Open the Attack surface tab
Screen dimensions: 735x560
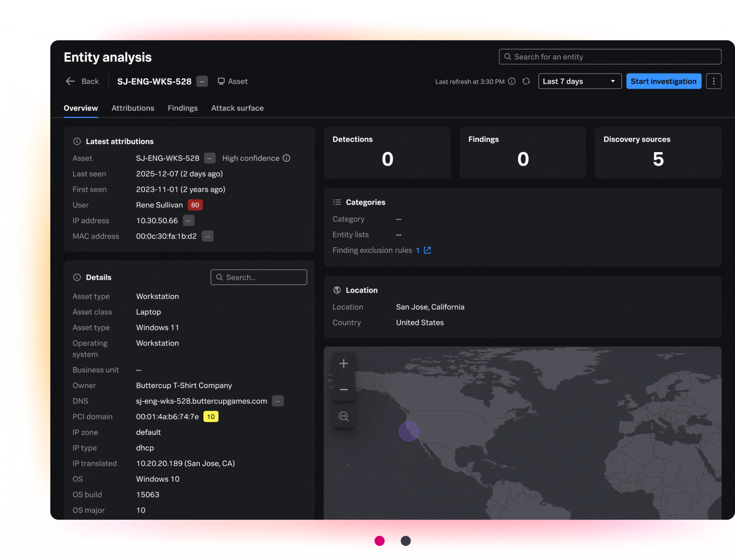click(237, 108)
